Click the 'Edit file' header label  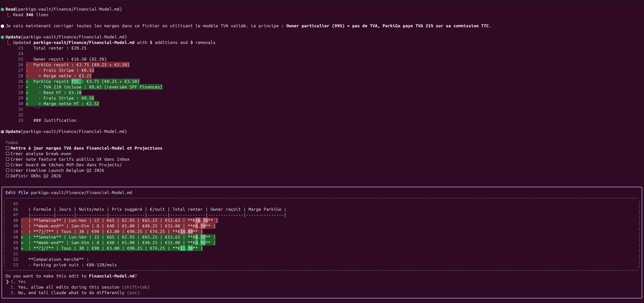coord(17,193)
